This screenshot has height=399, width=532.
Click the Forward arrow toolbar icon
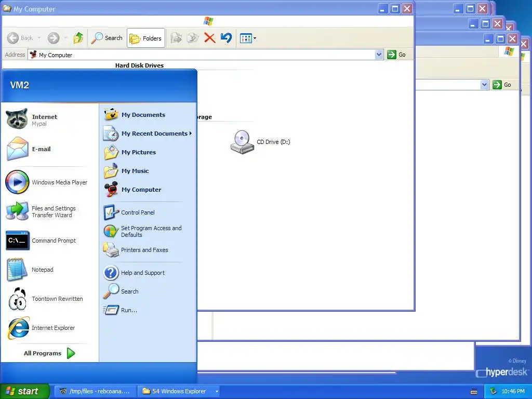[x=54, y=38]
